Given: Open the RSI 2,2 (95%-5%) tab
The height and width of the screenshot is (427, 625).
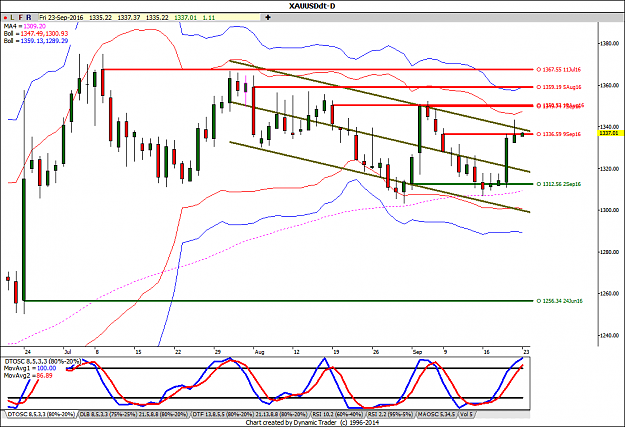Looking at the screenshot, I should (389, 415).
